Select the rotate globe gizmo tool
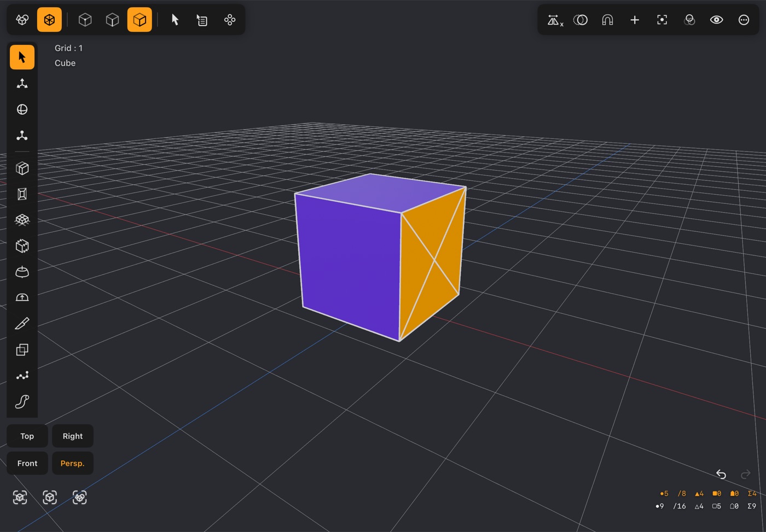This screenshot has height=532, width=766. (22, 109)
